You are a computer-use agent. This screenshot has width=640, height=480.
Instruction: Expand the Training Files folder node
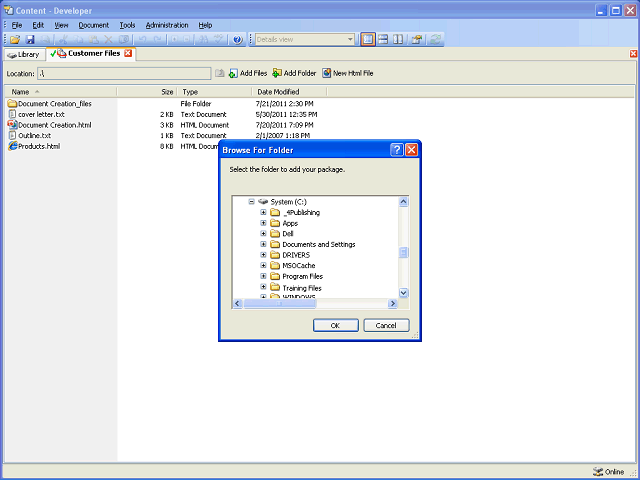point(263,287)
